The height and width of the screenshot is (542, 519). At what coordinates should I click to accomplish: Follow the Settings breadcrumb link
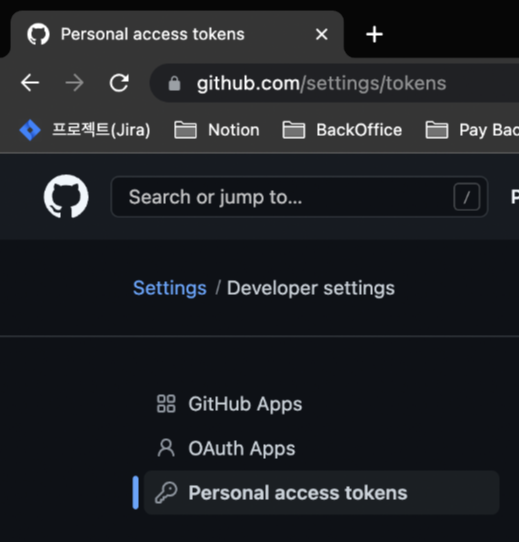coord(170,288)
